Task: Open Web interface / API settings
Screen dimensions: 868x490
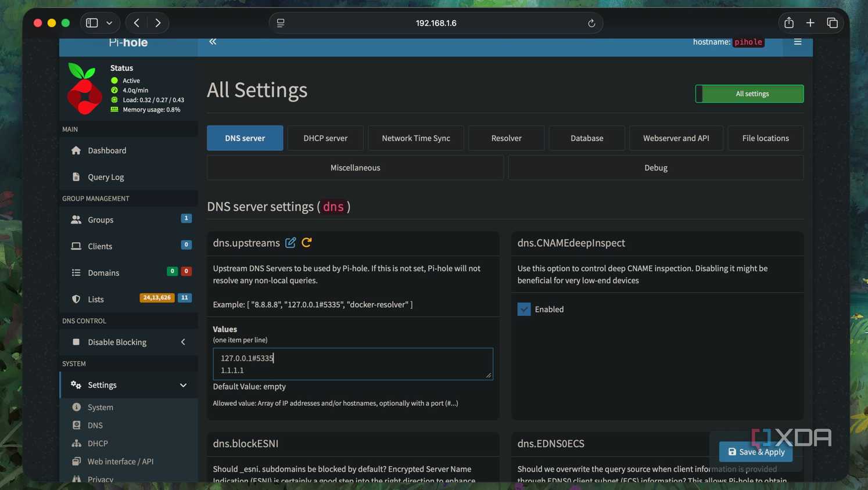Action: (x=128, y=462)
